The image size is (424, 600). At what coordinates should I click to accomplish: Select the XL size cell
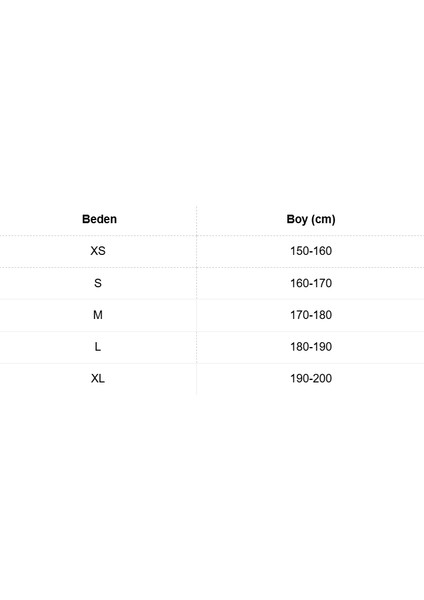click(x=98, y=378)
